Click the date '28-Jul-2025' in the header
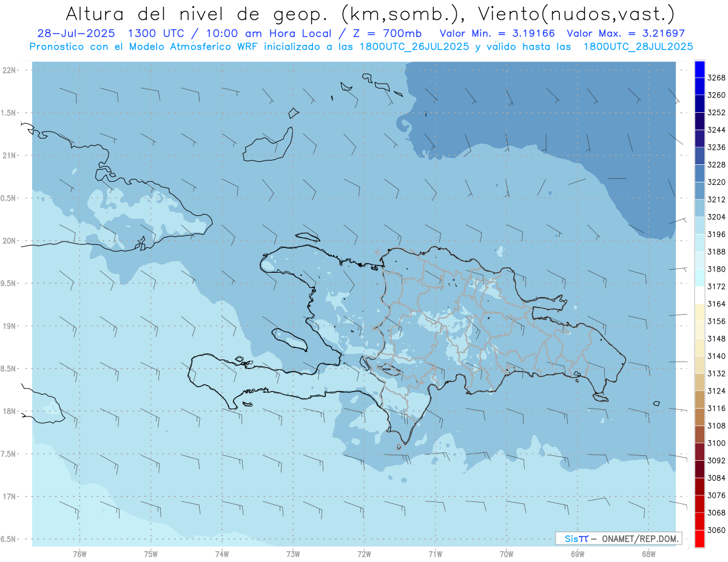Screen dimensions: 728x562 click(x=78, y=33)
